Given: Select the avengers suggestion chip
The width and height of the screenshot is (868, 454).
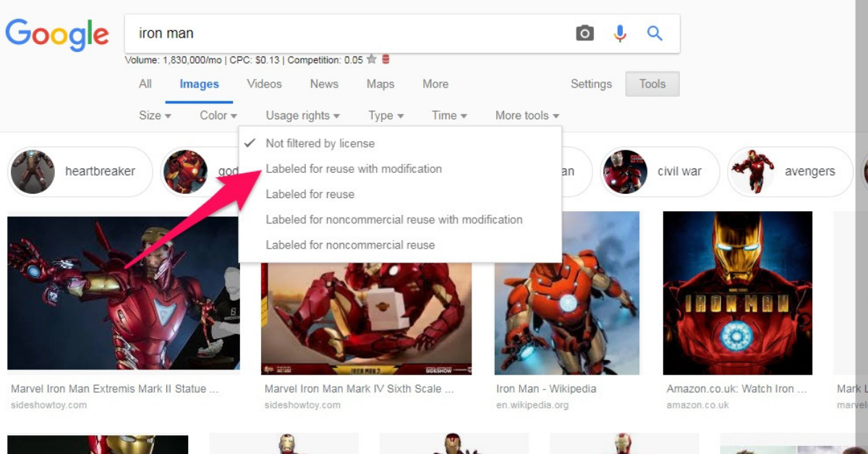Looking at the screenshot, I should (x=790, y=172).
